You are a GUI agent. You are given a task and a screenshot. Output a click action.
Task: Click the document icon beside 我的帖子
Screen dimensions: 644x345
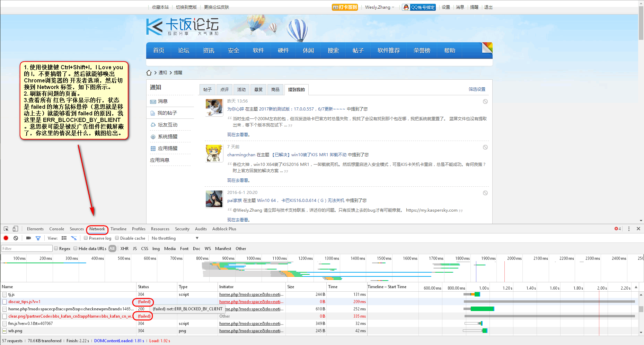click(x=153, y=113)
